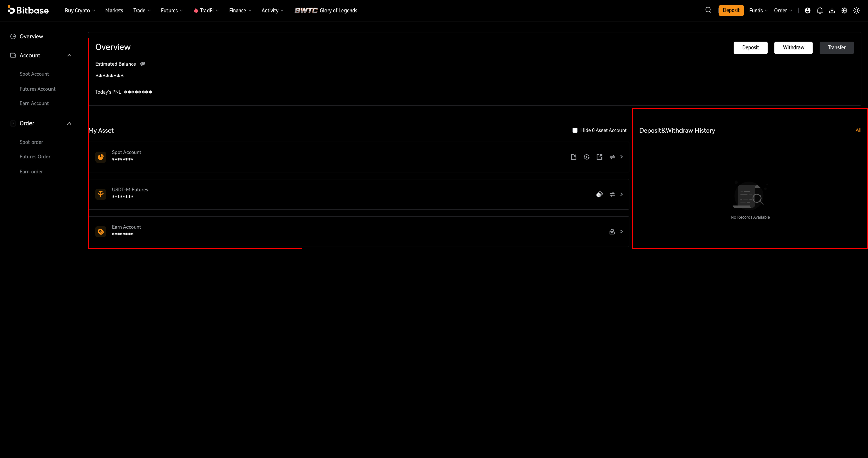The width and height of the screenshot is (868, 458).
Task: Open the Markets page
Action: pyautogui.click(x=114, y=11)
